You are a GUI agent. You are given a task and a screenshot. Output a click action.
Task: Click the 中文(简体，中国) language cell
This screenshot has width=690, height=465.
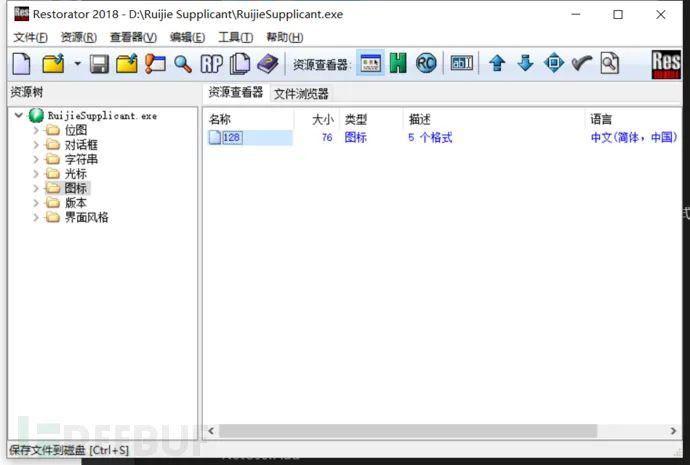tap(634, 138)
